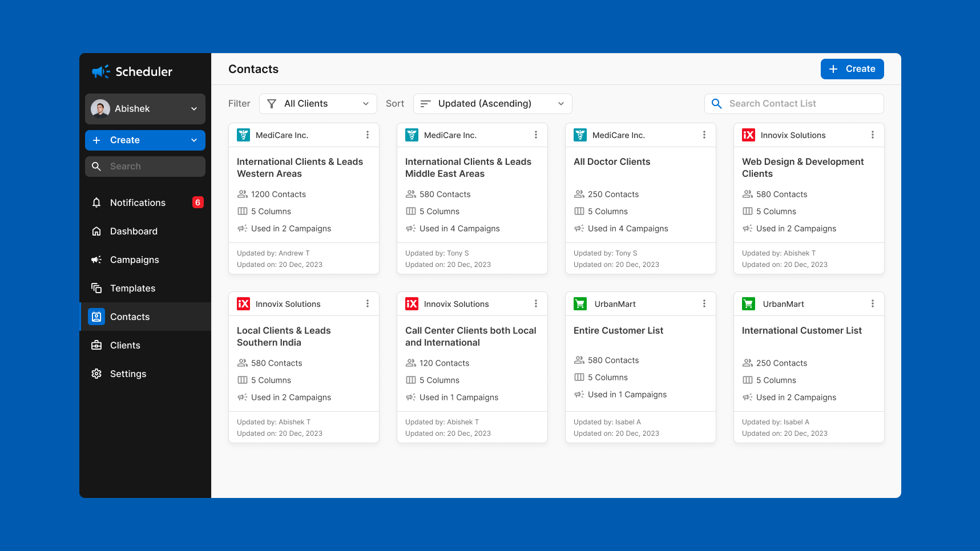Image resolution: width=980 pixels, height=551 pixels.
Task: Click the contact card icon beside Contacts
Action: click(96, 317)
